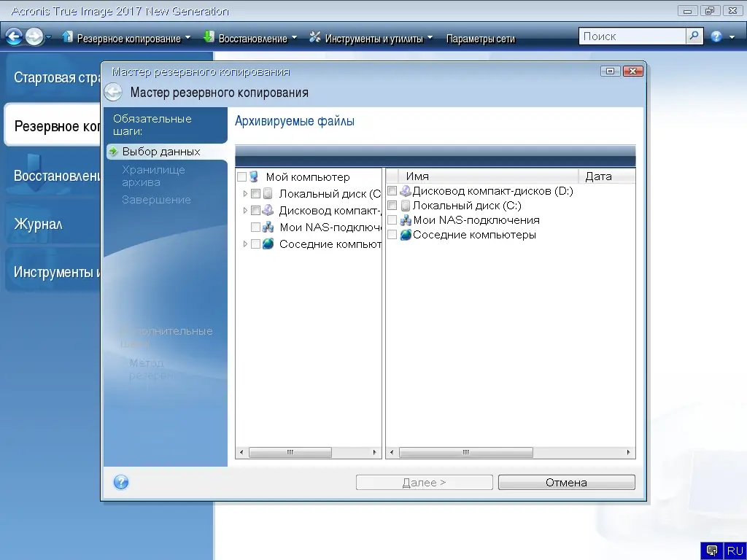Maximize the backup wizard dialog
Viewport: 747px width, 560px height.
610,71
